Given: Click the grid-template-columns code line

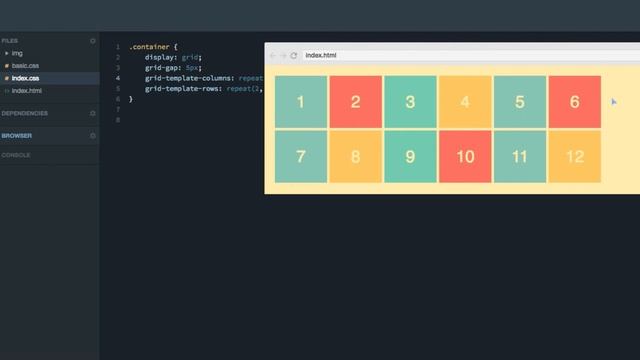Looking at the screenshot, I should (204, 78).
